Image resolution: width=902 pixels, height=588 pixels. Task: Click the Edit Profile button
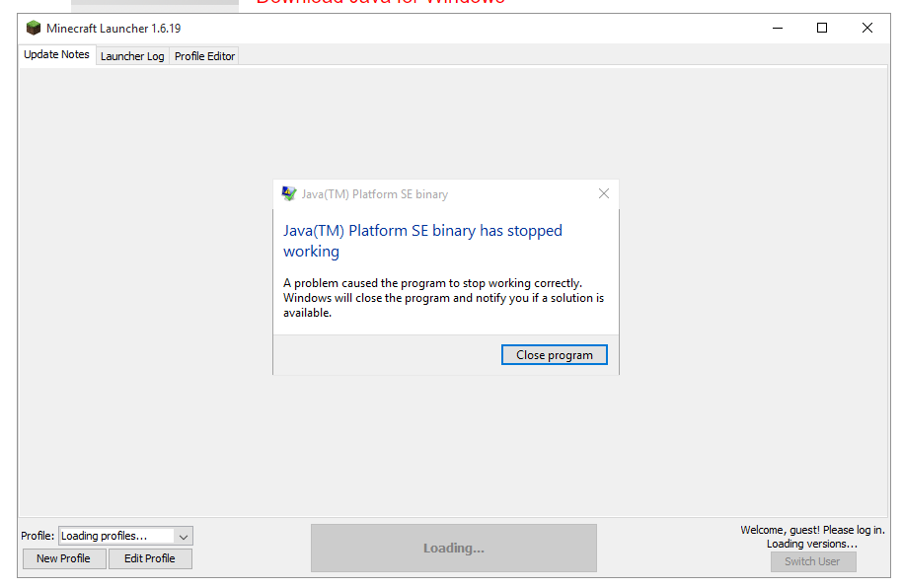tap(150, 558)
